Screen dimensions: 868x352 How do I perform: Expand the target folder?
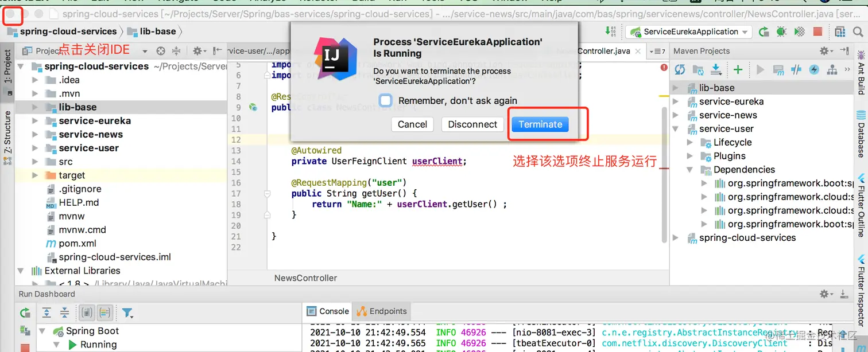(x=36, y=175)
